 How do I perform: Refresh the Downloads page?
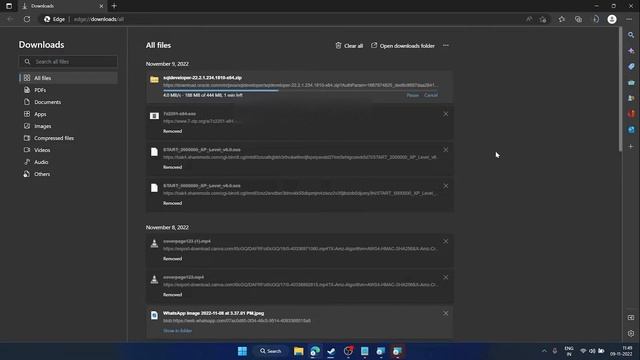click(x=27, y=19)
